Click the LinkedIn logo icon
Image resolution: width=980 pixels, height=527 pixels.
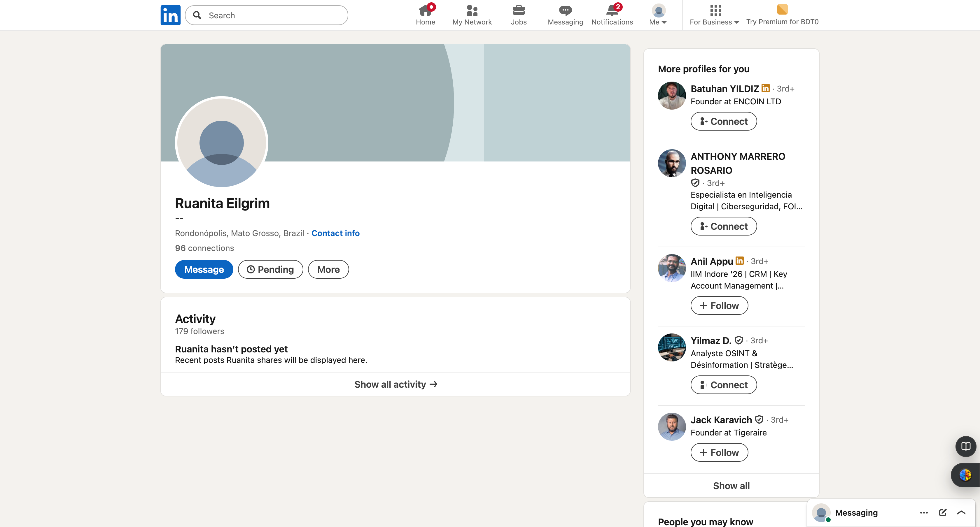(x=170, y=15)
